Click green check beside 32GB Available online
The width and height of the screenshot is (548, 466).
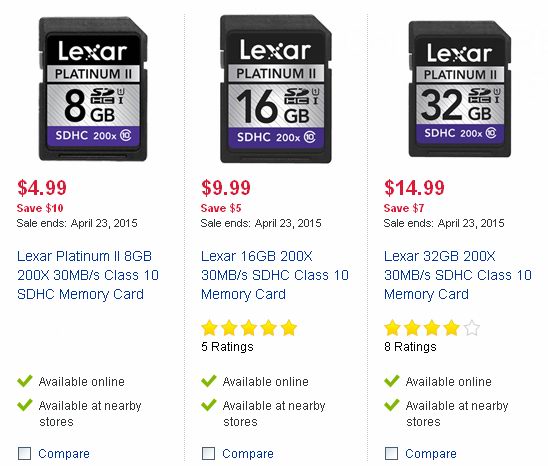click(392, 381)
